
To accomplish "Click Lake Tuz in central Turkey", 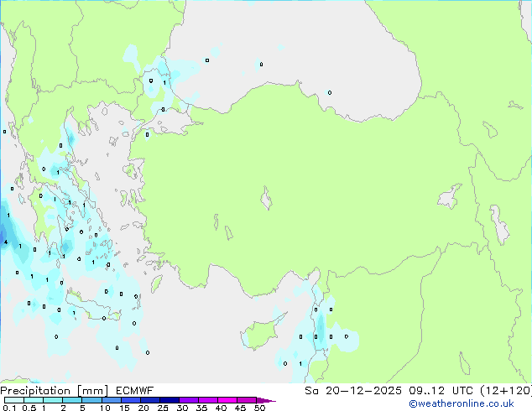I will pyautogui.click(x=267, y=200).
